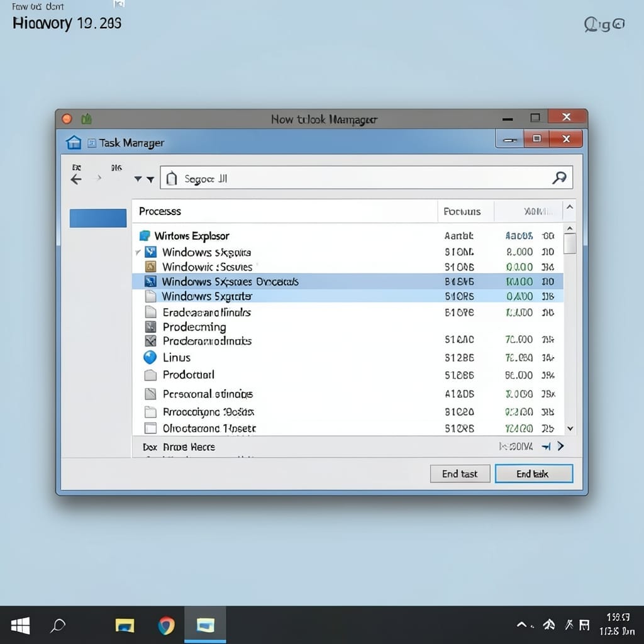This screenshot has width=644, height=644.
Task: Click the blue globe icon for Linus
Action: (x=150, y=357)
